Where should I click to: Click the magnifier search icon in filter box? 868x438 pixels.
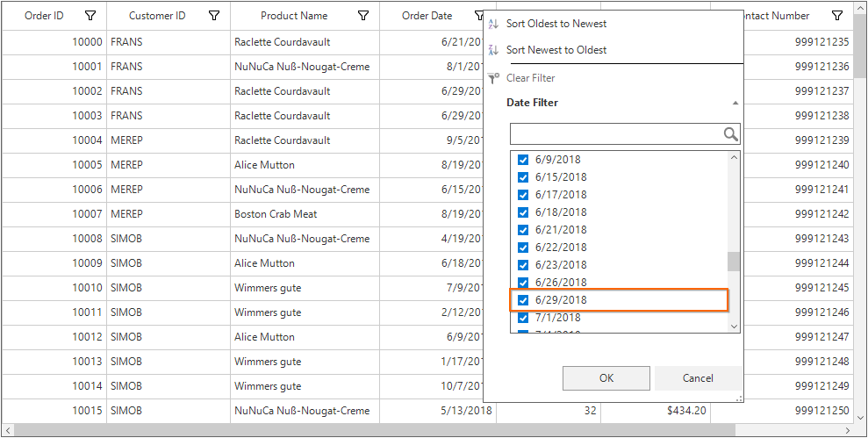pyautogui.click(x=731, y=134)
